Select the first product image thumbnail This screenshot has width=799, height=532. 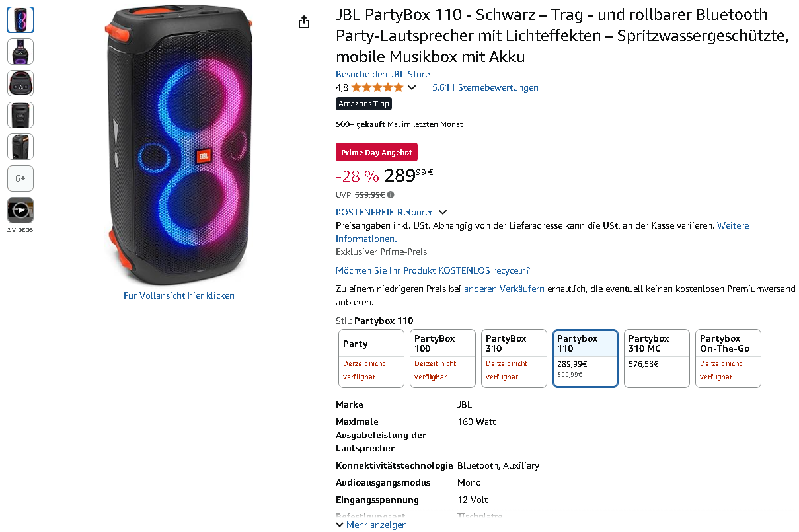pos(20,20)
